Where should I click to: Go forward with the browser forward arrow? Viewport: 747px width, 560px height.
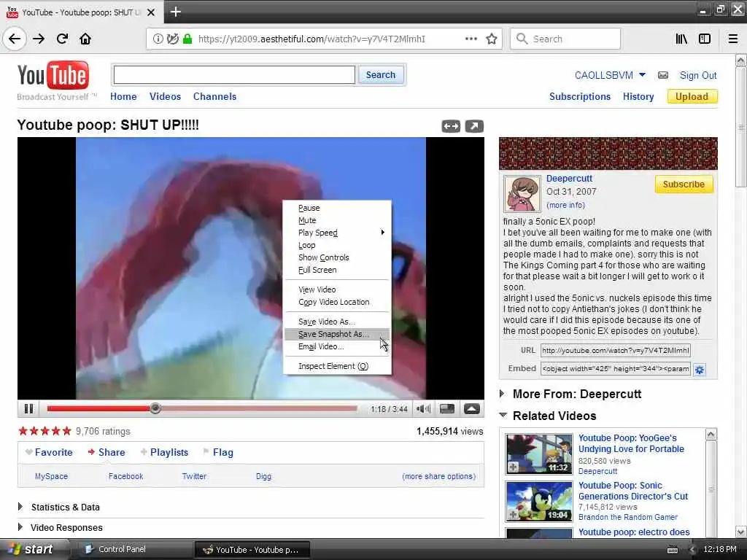pos(39,39)
